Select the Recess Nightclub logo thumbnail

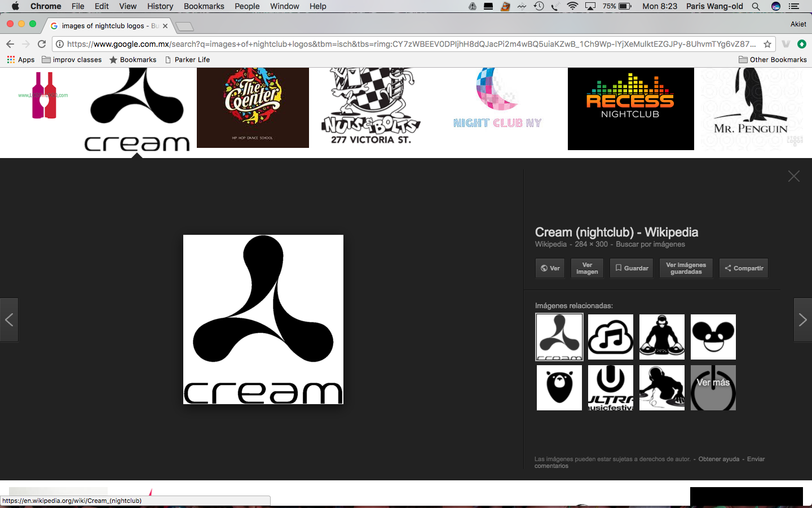click(x=630, y=109)
